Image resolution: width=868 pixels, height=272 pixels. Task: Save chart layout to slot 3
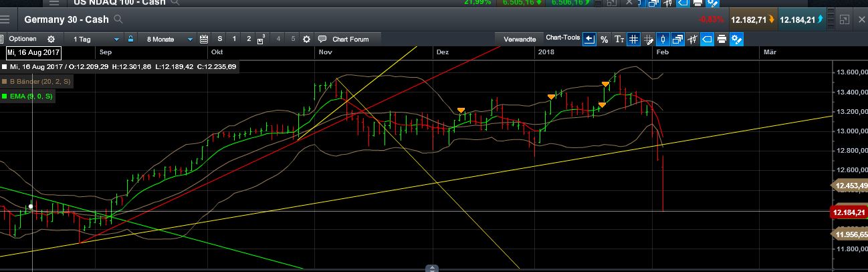click(263, 39)
